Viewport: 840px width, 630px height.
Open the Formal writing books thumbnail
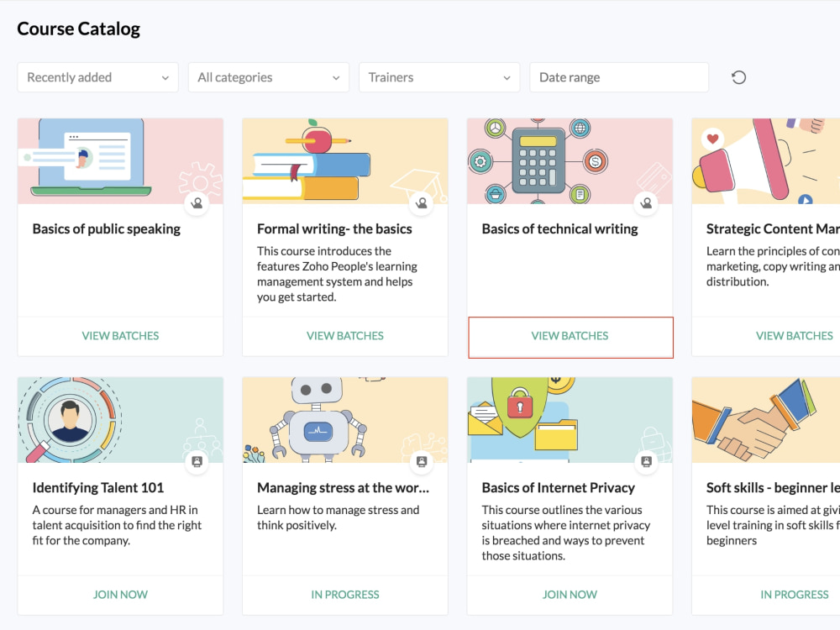pyautogui.click(x=345, y=161)
